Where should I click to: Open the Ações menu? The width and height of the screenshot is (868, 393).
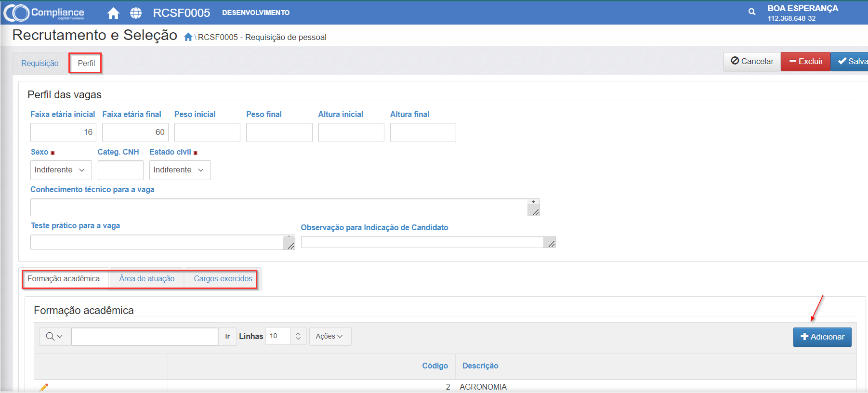tap(330, 336)
